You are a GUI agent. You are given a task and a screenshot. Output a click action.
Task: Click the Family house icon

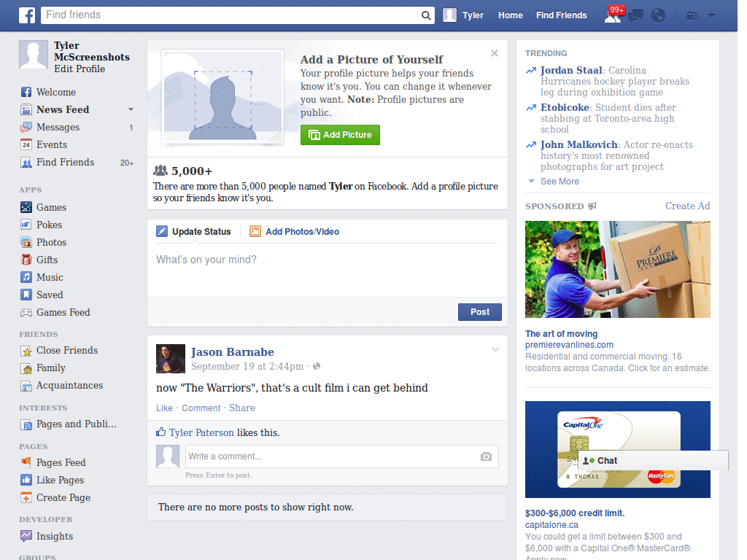coord(26,368)
